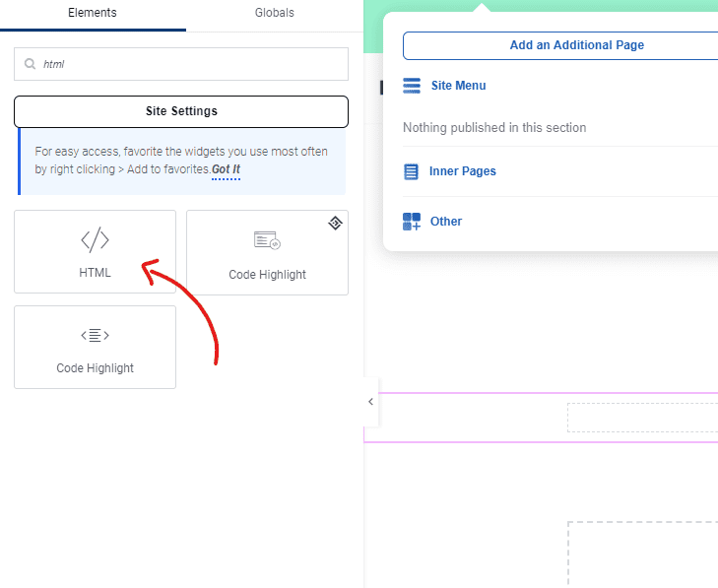Click the HTML widget label
The width and height of the screenshot is (718, 588).
point(95,273)
